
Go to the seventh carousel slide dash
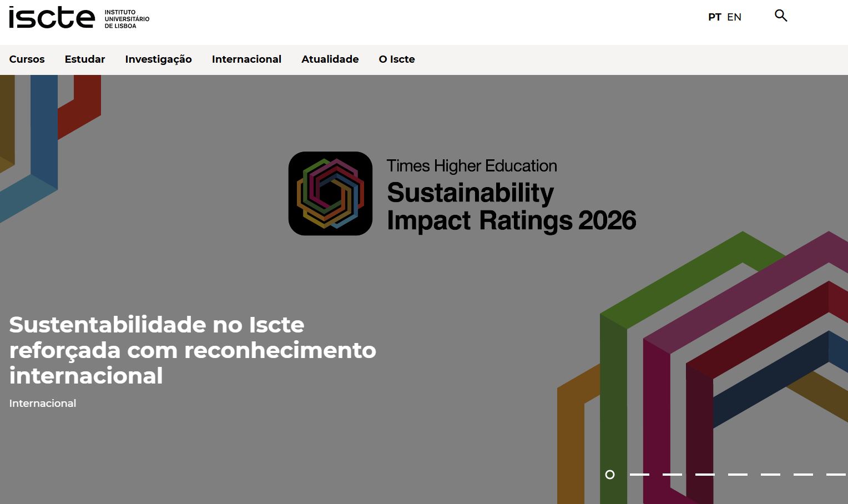coord(803,475)
